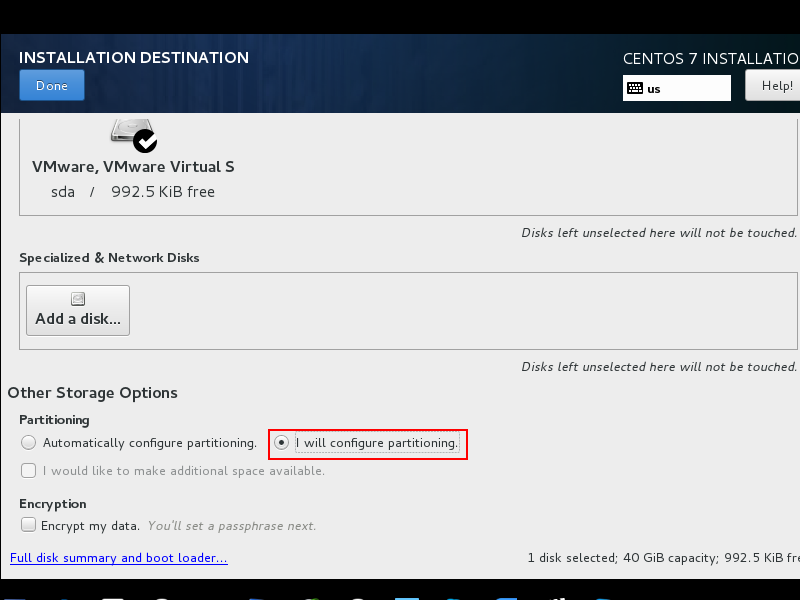Select Automatically configure partitioning radio button
This screenshot has width=800, height=600.
pos(29,442)
